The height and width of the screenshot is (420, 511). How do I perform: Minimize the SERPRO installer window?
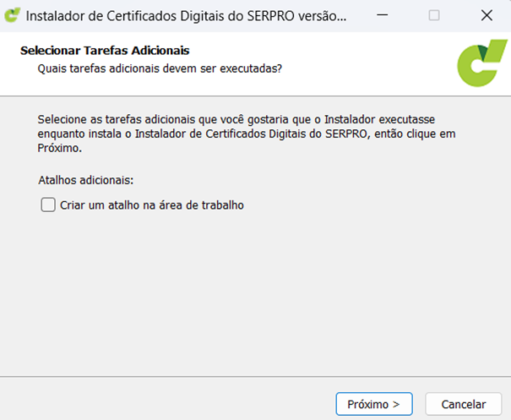382,15
